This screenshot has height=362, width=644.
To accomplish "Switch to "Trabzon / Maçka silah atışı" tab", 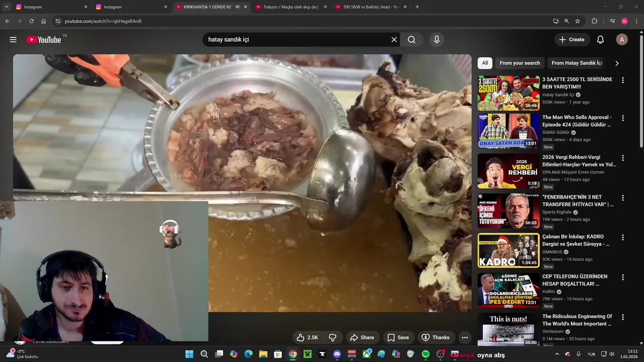I will click(291, 7).
